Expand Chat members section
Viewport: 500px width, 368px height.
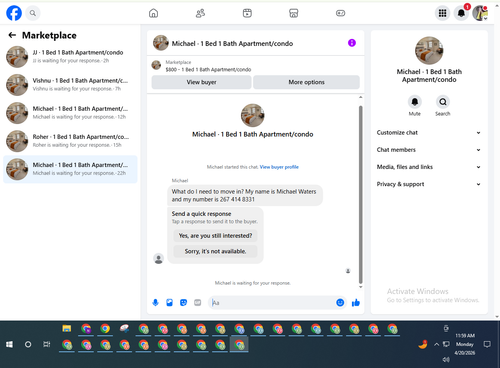point(429,150)
